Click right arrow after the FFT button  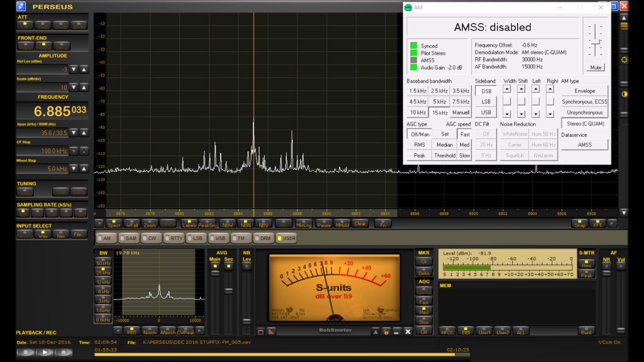(x=612, y=224)
